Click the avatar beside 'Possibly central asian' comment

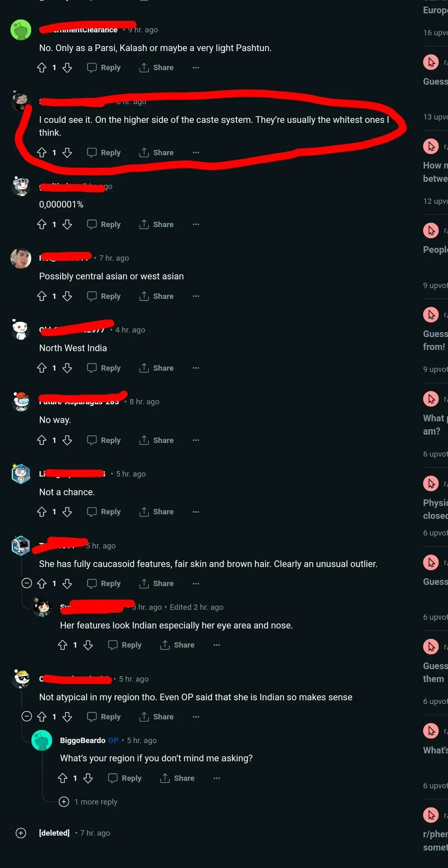21,259
